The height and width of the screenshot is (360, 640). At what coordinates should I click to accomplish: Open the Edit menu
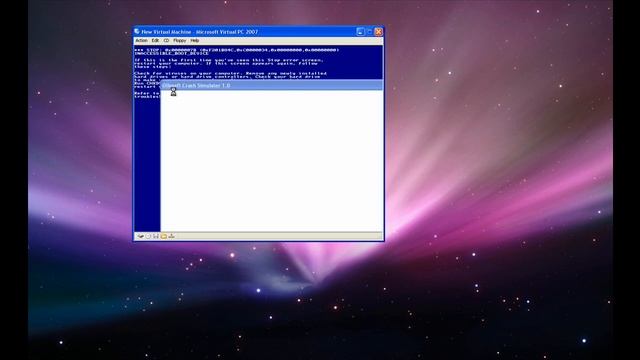click(155, 40)
